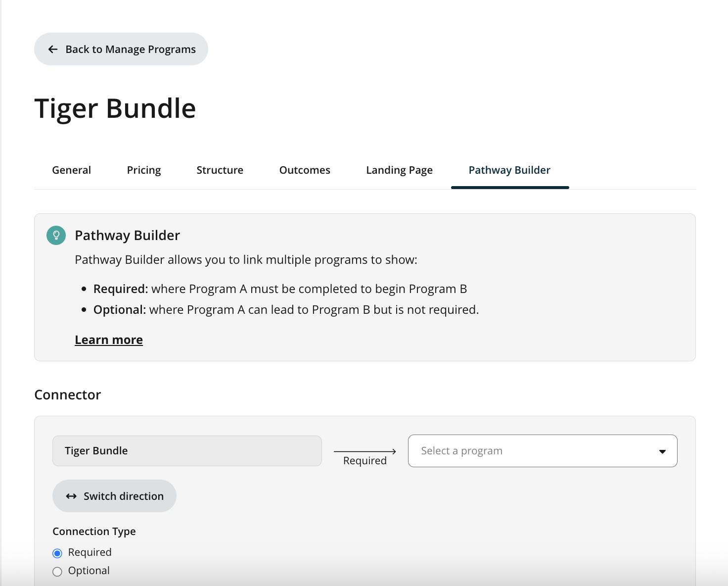
Task: Click the switch direction arrows icon
Action: pos(71,496)
